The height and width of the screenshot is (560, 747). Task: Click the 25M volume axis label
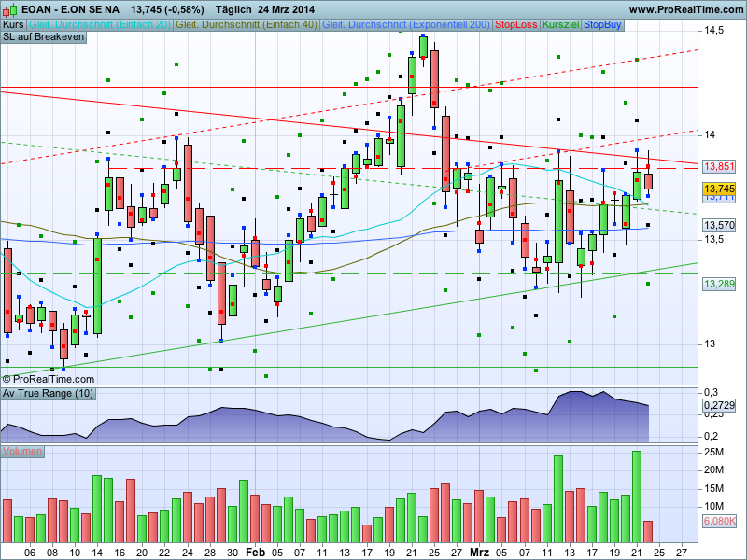(713, 452)
